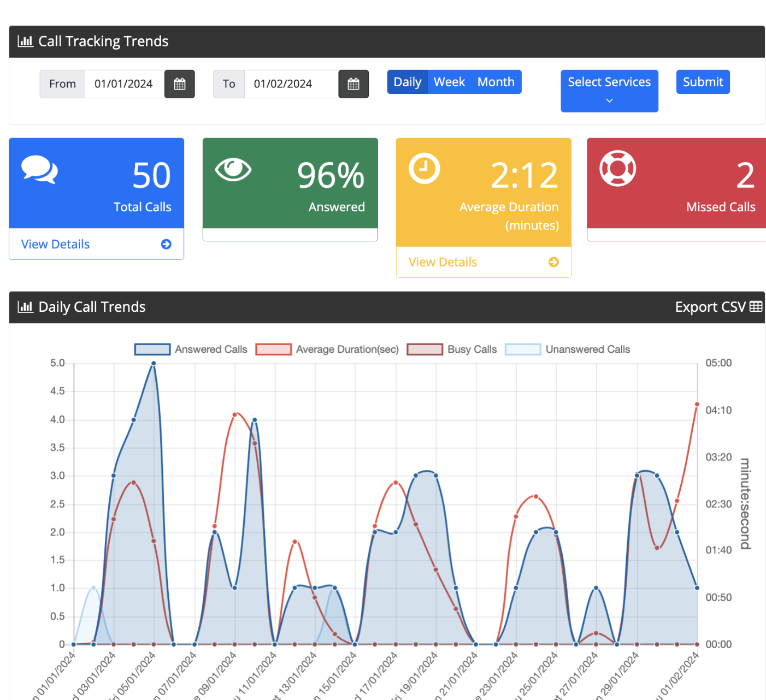Click the From date input field
The width and height of the screenshot is (766, 700).
click(124, 84)
